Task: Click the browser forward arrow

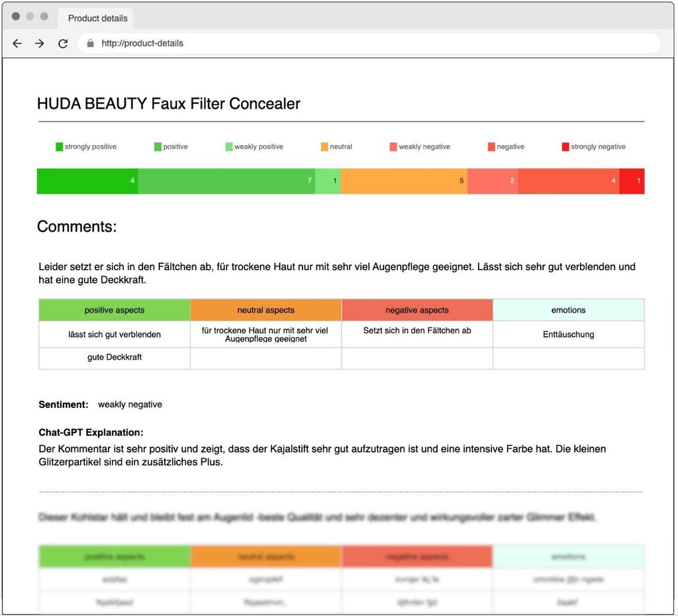Action: tap(39, 43)
